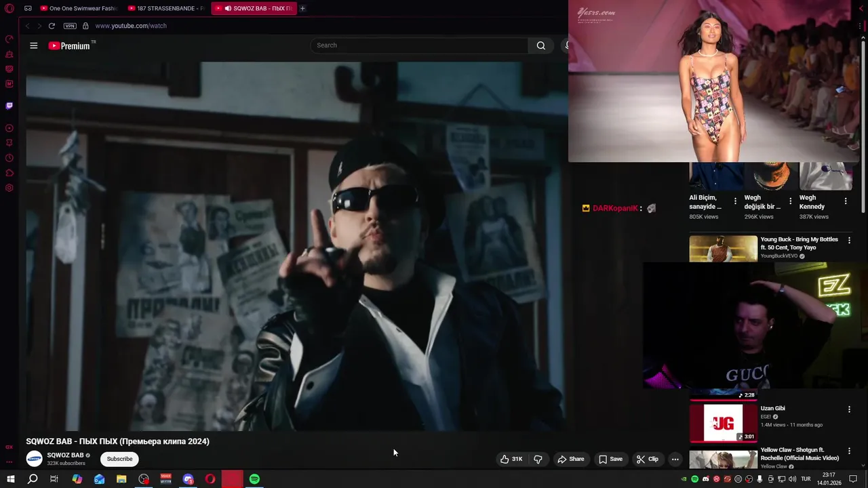
Task: Subscribe to SQWOZ BAB channel
Action: 119,459
